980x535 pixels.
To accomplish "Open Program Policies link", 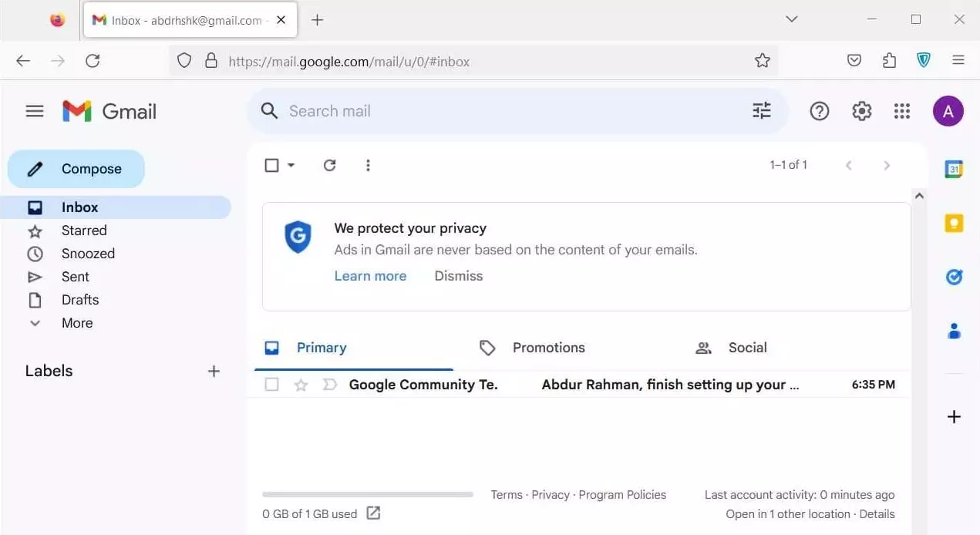I will pyautogui.click(x=622, y=495).
